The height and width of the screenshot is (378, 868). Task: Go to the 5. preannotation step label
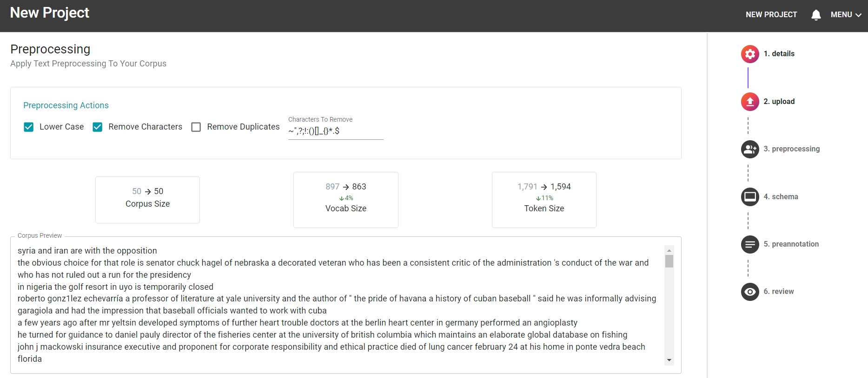coord(790,244)
